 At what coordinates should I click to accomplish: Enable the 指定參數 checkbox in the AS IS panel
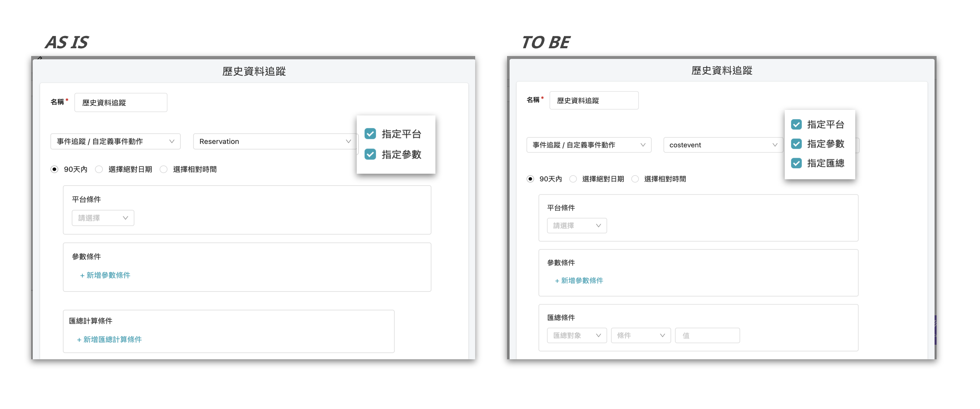(370, 154)
